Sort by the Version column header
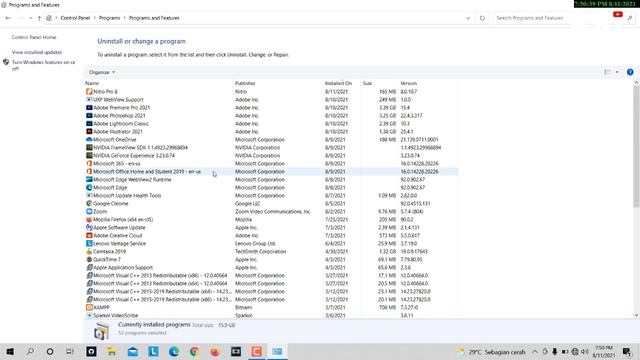The width and height of the screenshot is (640, 360). tap(409, 83)
